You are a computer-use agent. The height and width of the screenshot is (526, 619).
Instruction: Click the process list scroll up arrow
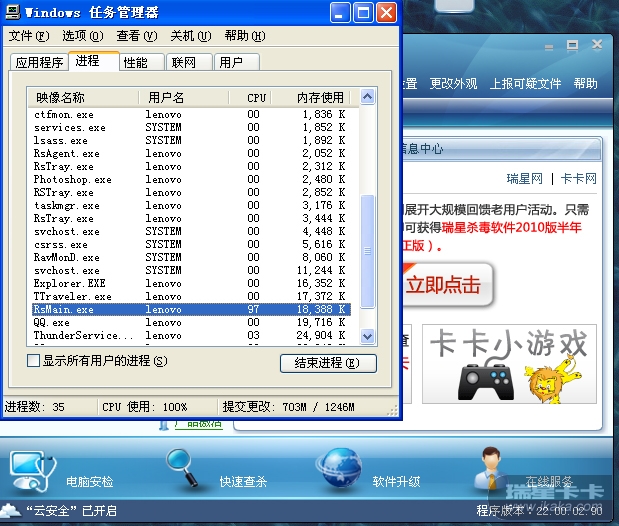368,97
